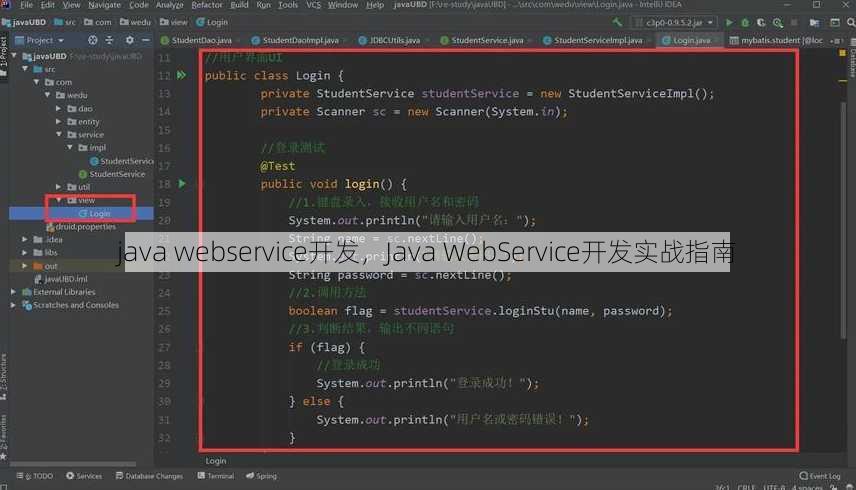Click javaUBD breadcrumb in navigation bar
Screen dimensions: 856x490
[25, 22]
